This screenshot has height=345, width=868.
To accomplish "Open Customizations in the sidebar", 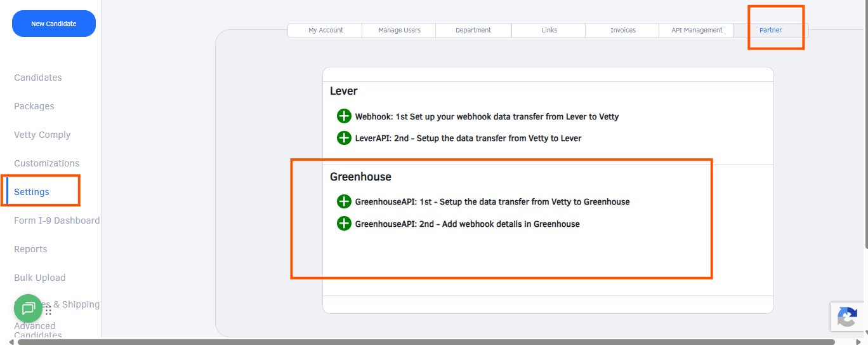I will point(47,163).
